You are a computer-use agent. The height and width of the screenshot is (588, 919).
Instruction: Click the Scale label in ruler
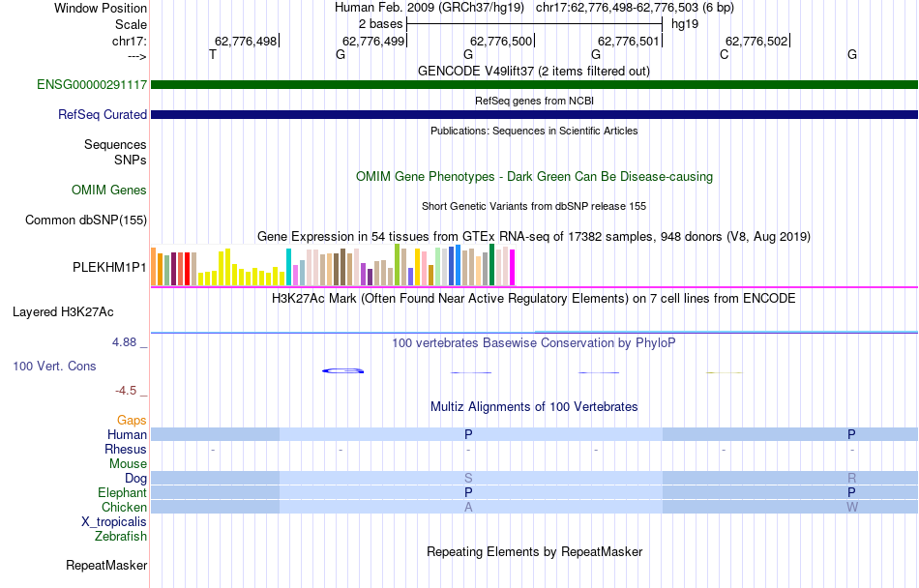pyautogui.click(x=131, y=24)
